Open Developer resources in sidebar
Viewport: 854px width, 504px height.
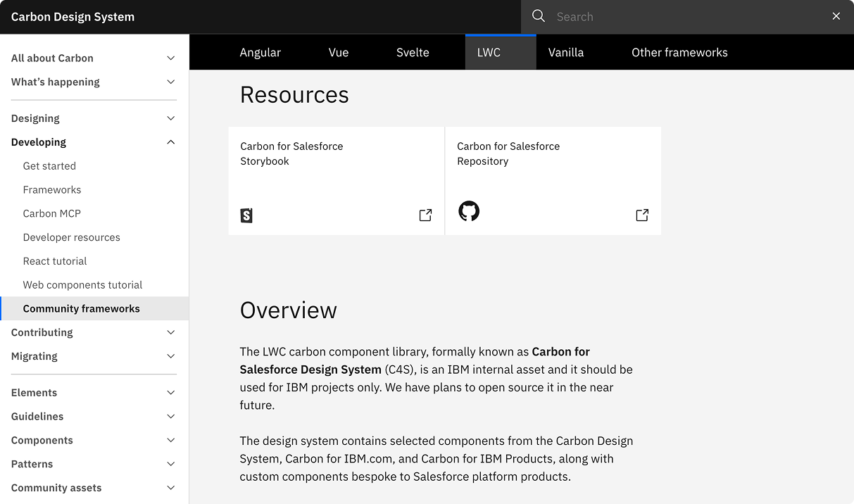point(94,237)
